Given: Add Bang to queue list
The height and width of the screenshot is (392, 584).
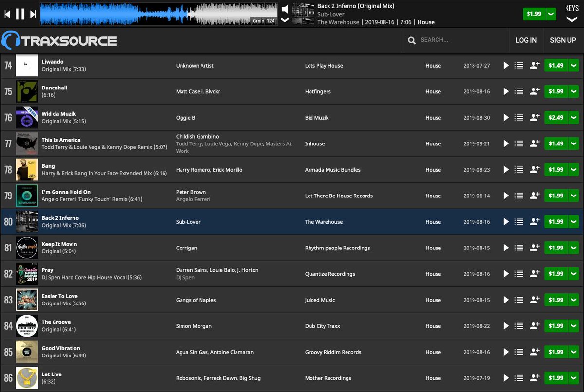Looking at the screenshot, I should 519,170.
